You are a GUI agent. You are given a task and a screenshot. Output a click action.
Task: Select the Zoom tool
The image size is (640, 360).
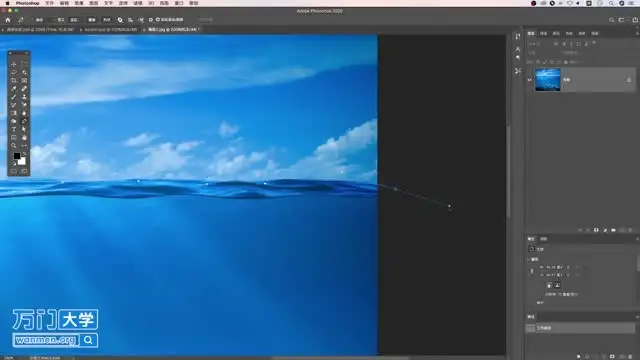[x=13, y=146]
